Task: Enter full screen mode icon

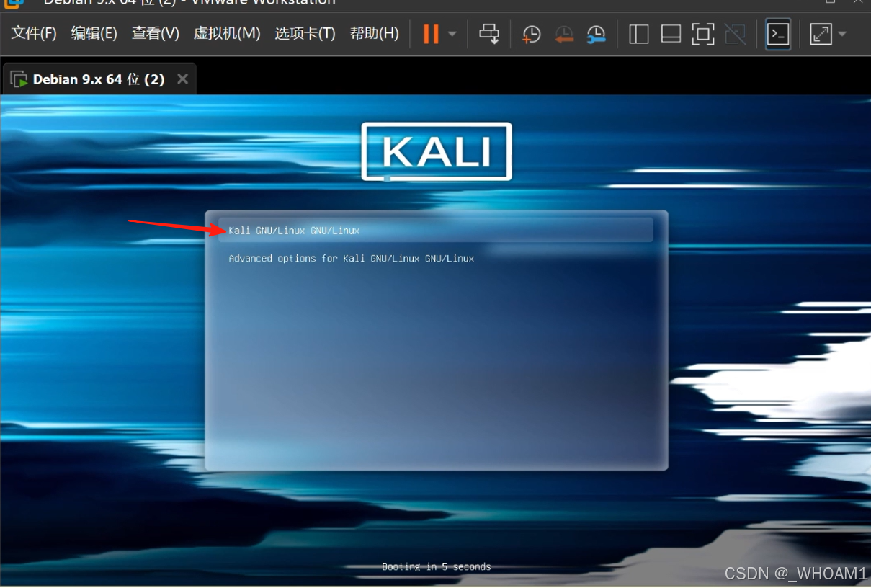Action: coord(703,34)
